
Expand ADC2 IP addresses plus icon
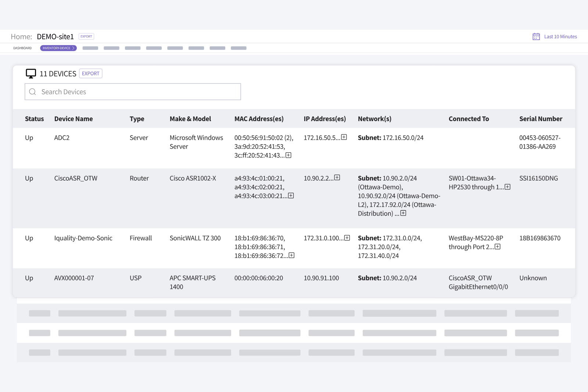(x=344, y=137)
